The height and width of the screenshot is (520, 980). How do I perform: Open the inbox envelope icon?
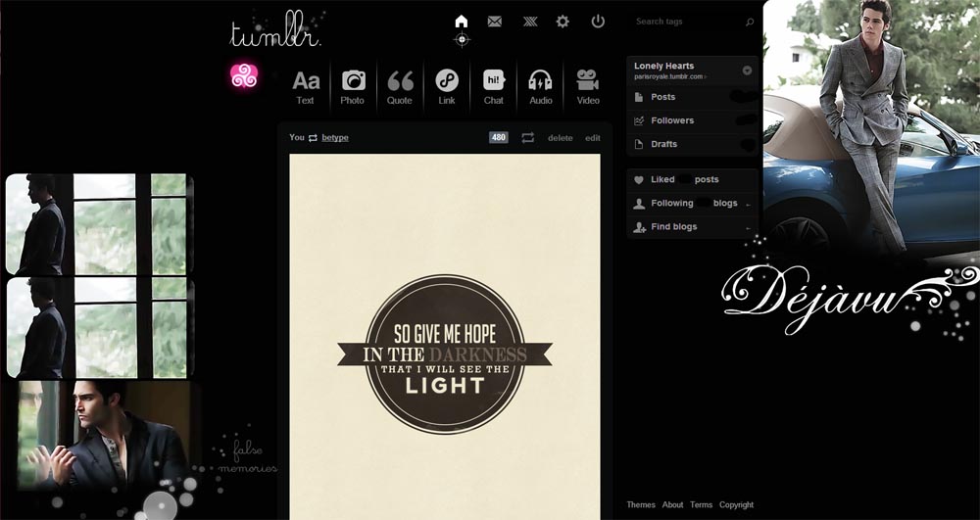494,22
